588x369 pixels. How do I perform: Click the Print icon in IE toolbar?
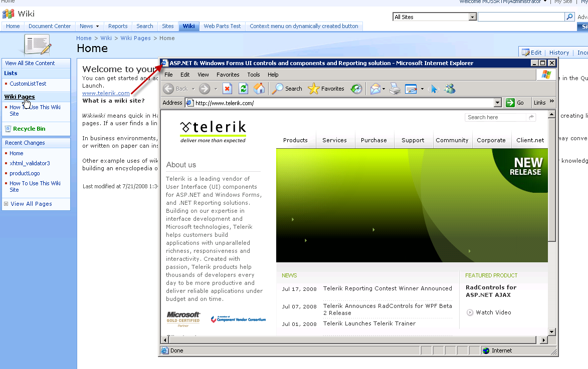(x=395, y=89)
